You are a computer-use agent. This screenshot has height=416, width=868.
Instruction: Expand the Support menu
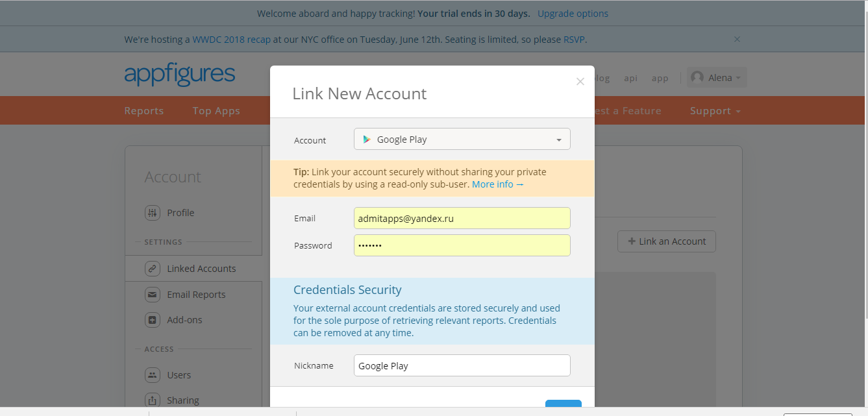(x=715, y=111)
